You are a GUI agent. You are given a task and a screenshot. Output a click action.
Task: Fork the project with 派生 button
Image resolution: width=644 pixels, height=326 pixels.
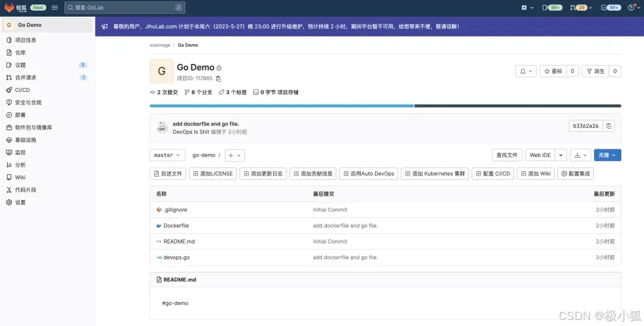point(596,71)
